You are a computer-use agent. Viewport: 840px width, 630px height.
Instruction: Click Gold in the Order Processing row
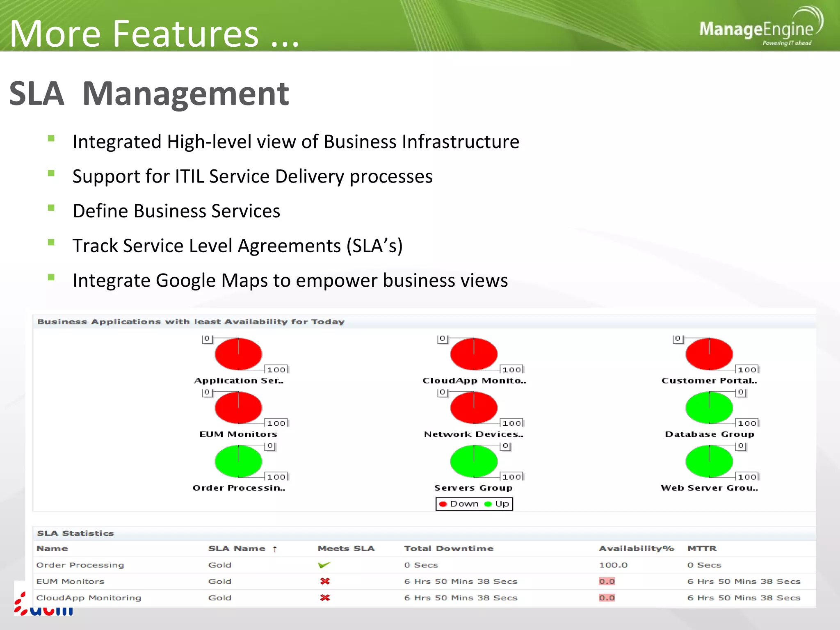click(220, 565)
